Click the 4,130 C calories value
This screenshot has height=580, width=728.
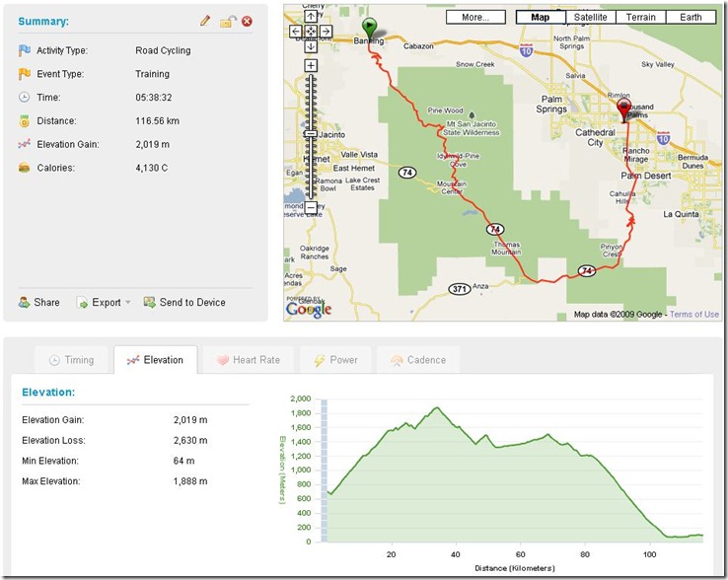(x=152, y=168)
